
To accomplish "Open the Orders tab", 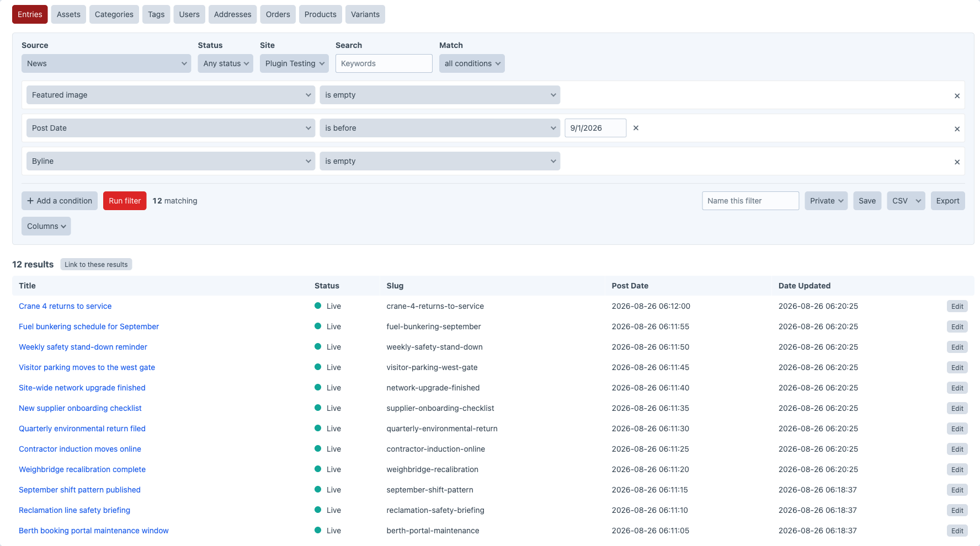I will (278, 14).
